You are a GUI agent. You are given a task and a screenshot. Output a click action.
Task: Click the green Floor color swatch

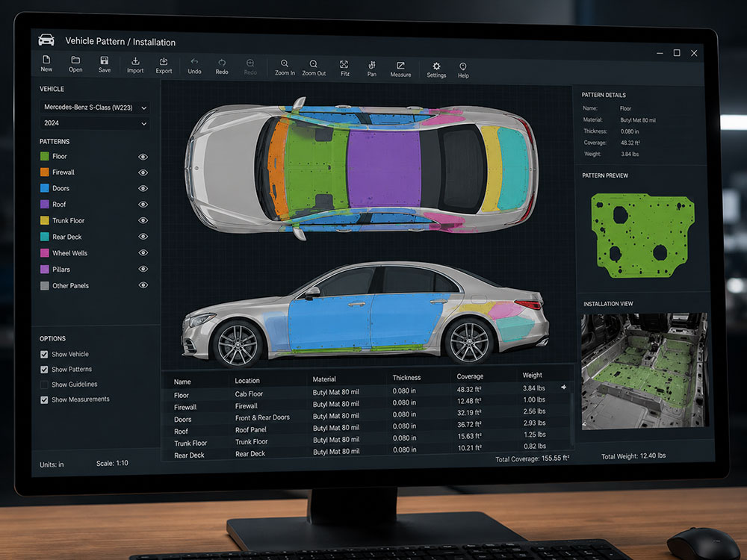[x=44, y=156]
